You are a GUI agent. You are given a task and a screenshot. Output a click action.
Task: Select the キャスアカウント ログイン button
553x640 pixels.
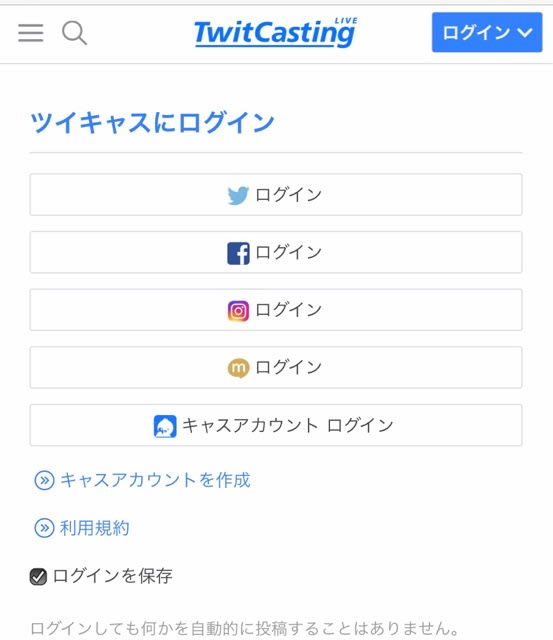276,425
